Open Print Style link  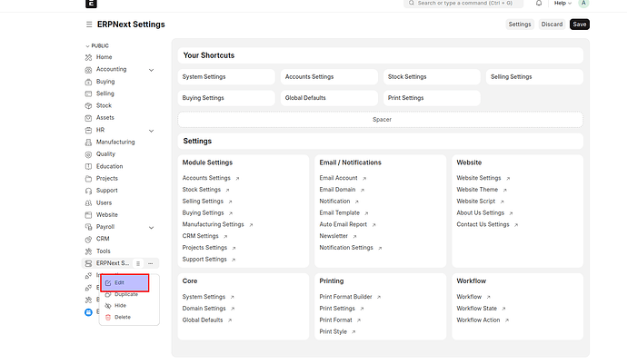333,331
